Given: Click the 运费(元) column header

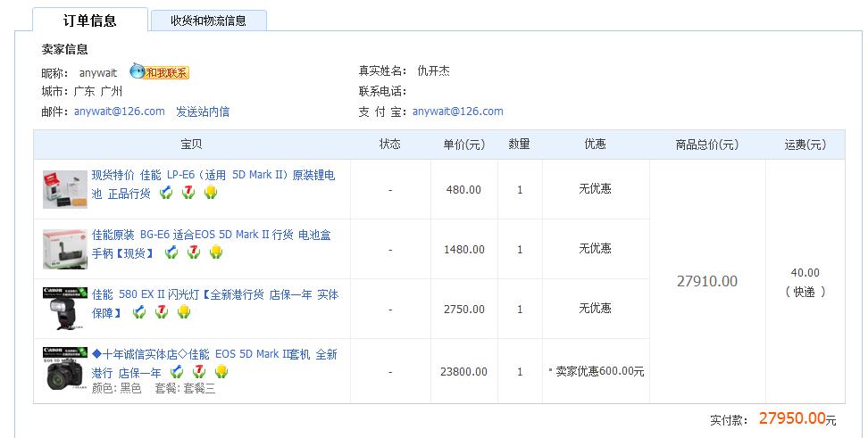Looking at the screenshot, I should (x=805, y=145).
